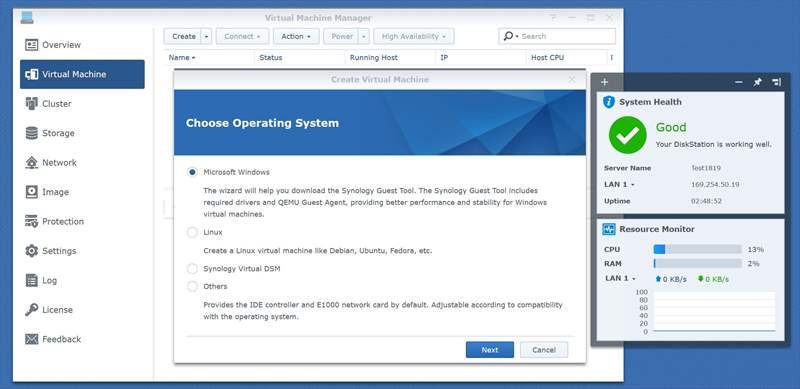Select the Others radio option
This screenshot has width=800, height=389.
(192, 286)
